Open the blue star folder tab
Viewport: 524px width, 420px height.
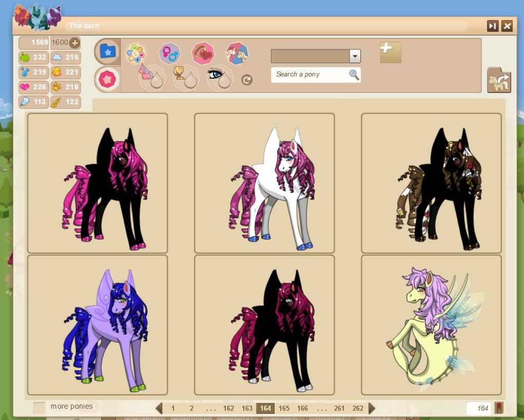(107, 51)
